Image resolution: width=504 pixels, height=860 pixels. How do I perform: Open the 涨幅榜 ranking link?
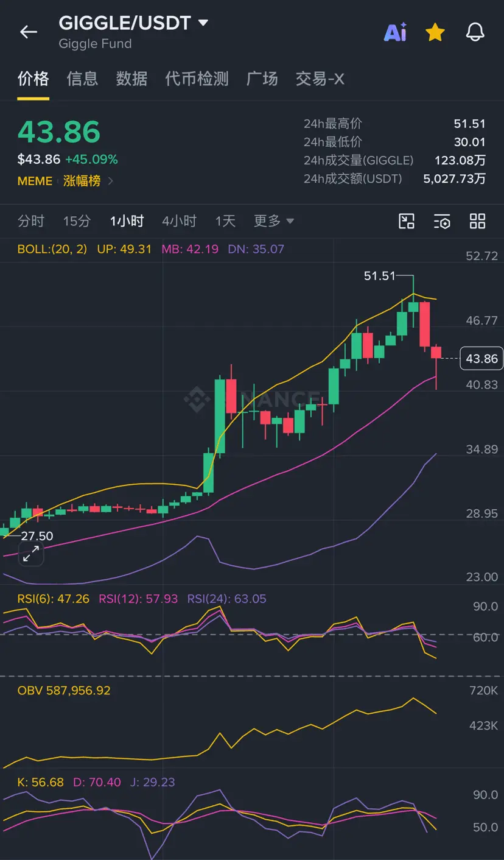(x=88, y=181)
